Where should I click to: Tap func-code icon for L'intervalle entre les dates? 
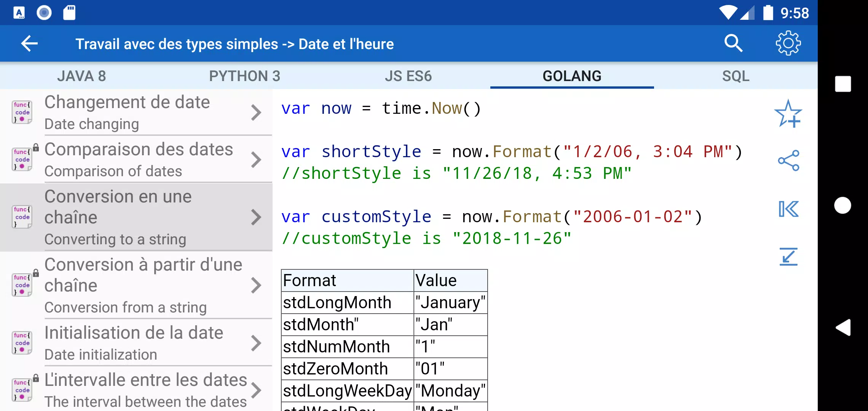pos(22,390)
